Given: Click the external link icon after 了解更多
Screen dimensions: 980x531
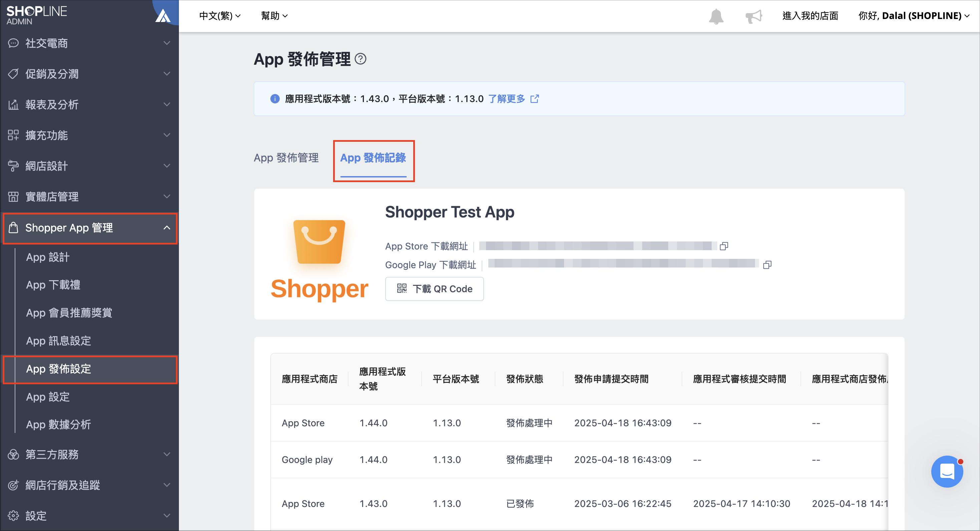Looking at the screenshot, I should click(x=535, y=99).
